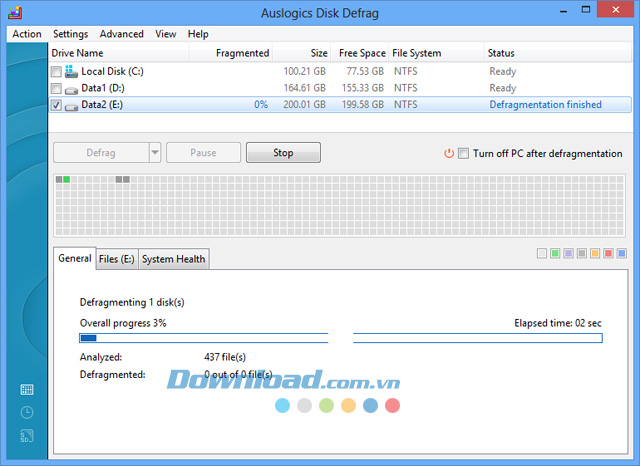The image size is (640, 466).
Task: Select the Local Disk (C:) row name
Action: tap(112, 71)
